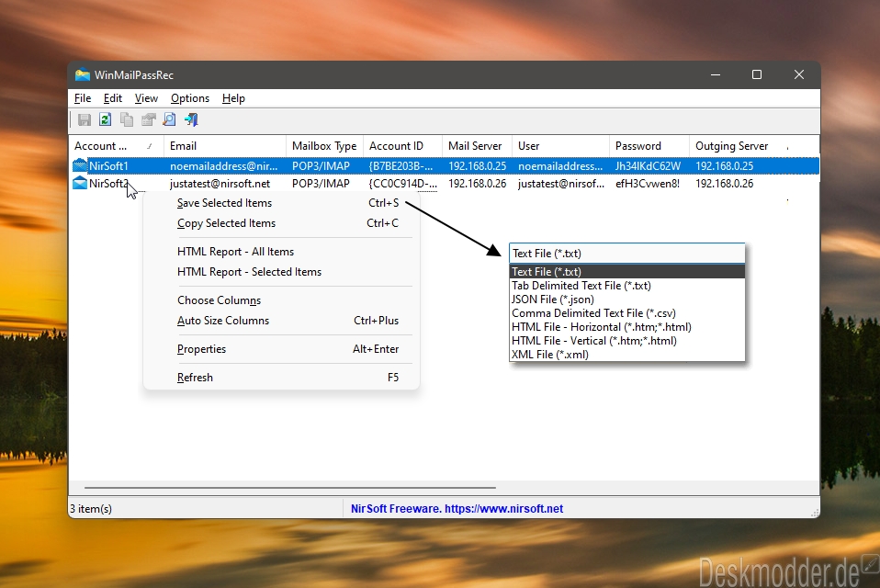This screenshot has width=880, height=588.
Task: Open the NirSoft website link in status bar
Action: click(x=457, y=508)
